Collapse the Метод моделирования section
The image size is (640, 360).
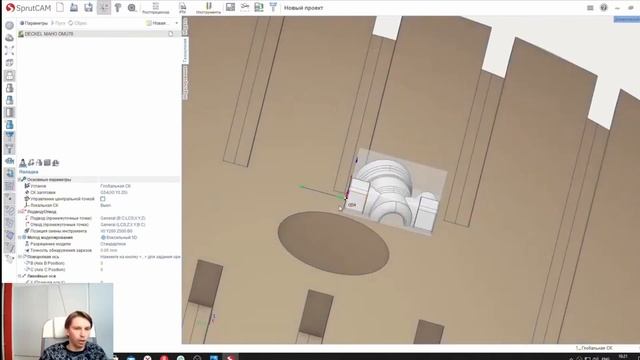[20, 238]
